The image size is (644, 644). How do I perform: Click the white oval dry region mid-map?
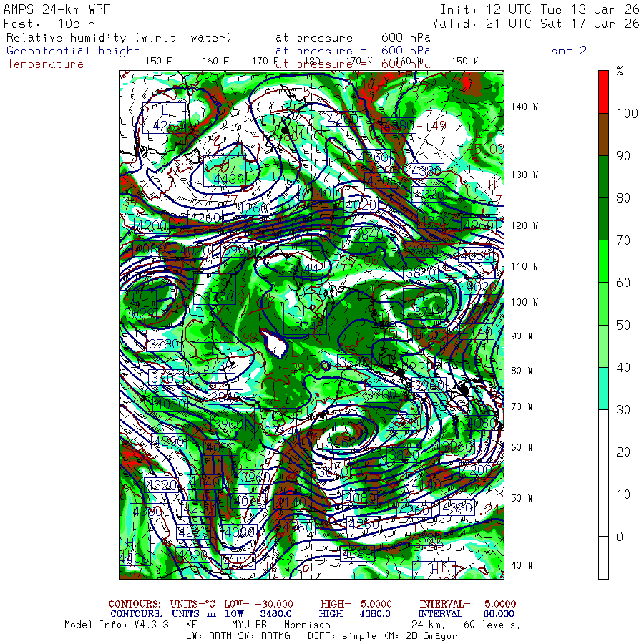pos(274,342)
